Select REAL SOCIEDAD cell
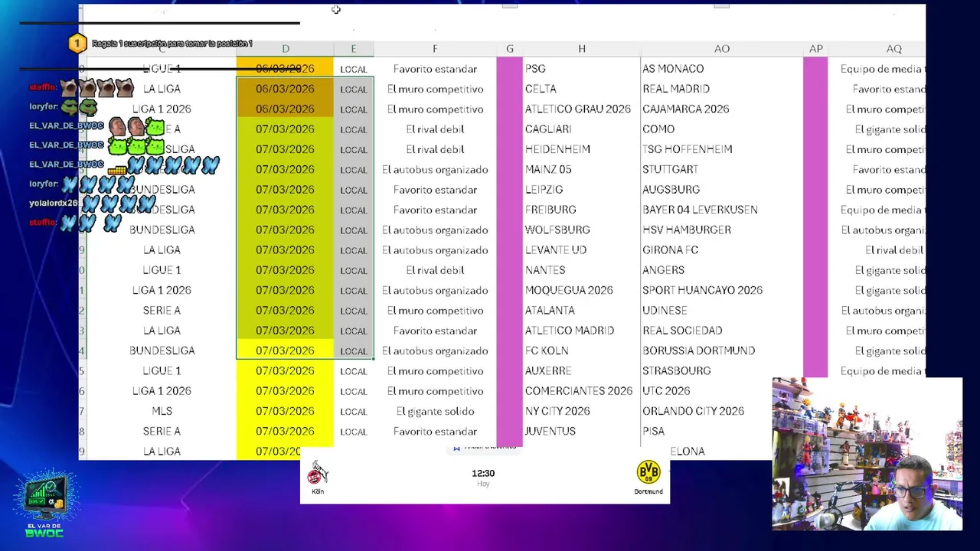Screen dimensions: 980x551 coord(722,331)
